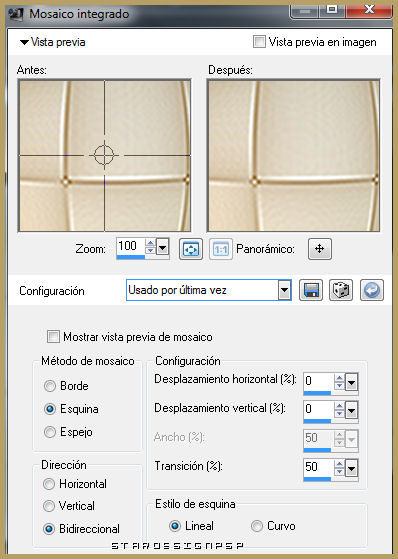
Task: Open Transición percentage dropdown arrow
Action: pos(352,468)
